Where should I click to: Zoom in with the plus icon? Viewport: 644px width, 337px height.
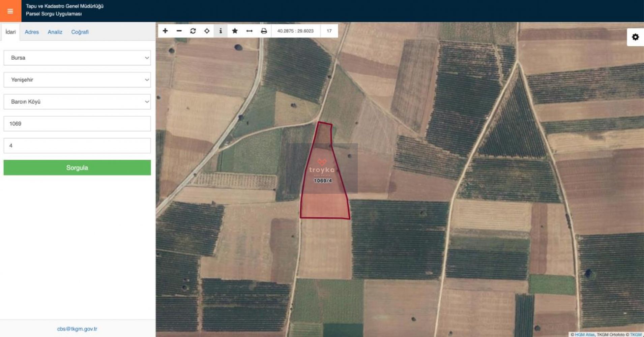click(x=165, y=31)
